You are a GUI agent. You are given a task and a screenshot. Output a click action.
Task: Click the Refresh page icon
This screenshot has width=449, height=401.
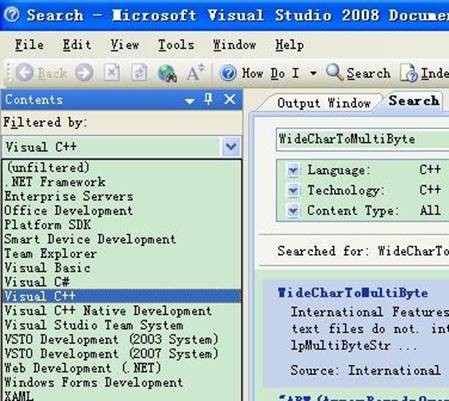pos(139,72)
